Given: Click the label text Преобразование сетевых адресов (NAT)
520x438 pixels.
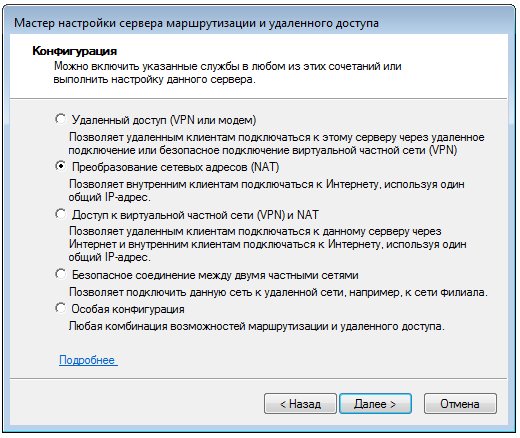Looking at the screenshot, I should click(175, 167).
